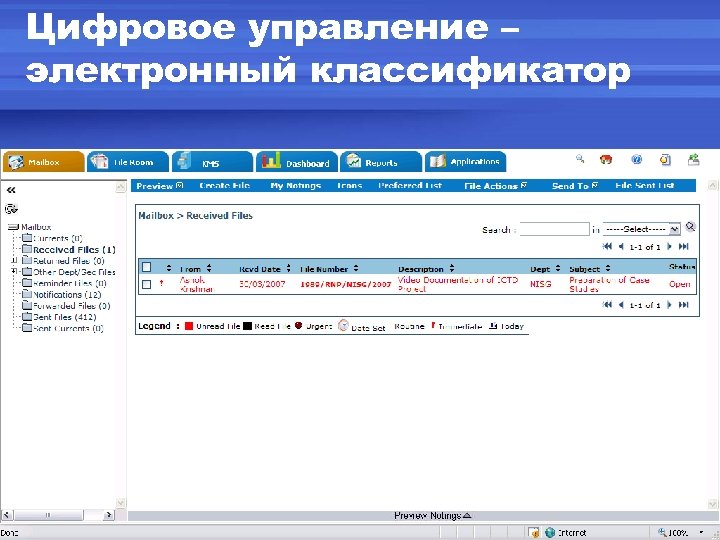Open the Currents (0) folder
Viewport: 720px width, 540px height.
pyautogui.click(x=52, y=238)
